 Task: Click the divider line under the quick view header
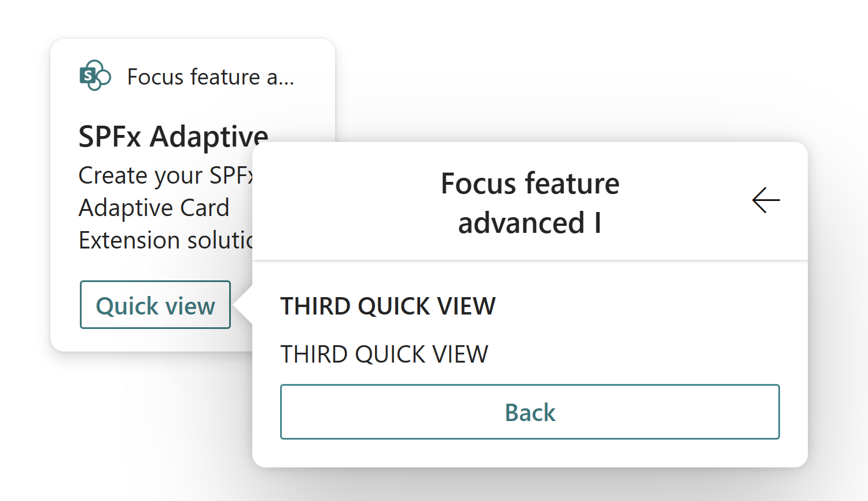(x=530, y=260)
